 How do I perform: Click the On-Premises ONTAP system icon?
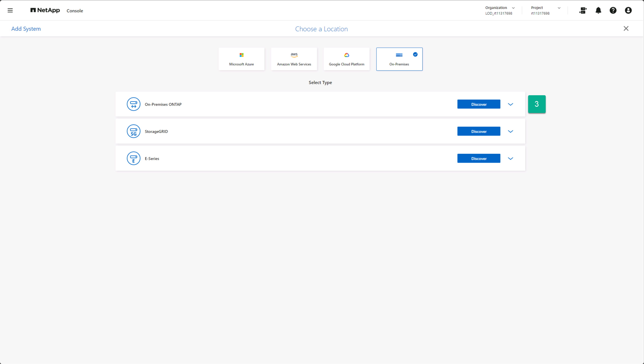tap(133, 104)
